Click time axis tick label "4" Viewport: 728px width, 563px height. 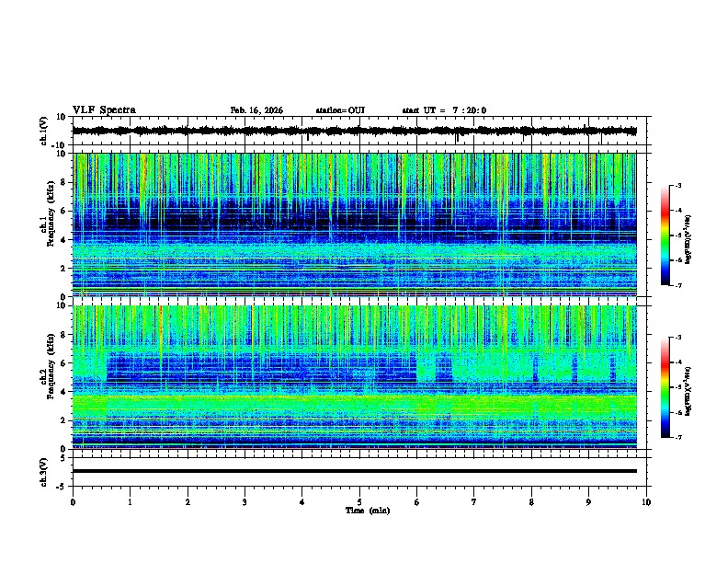(x=302, y=502)
